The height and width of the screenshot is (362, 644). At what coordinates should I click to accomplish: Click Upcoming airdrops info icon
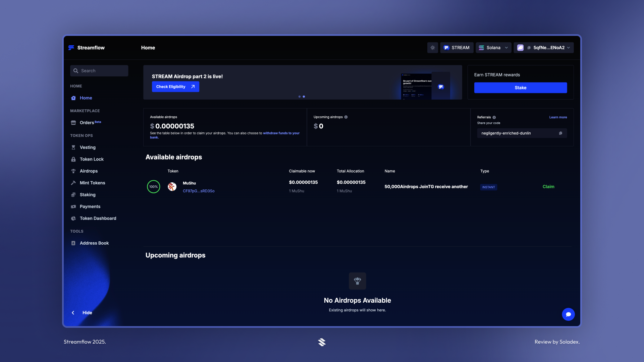pos(346,117)
